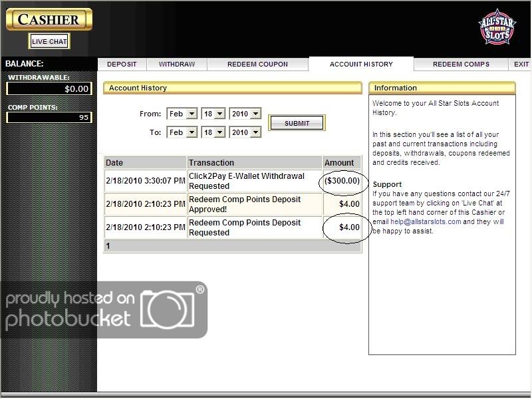Click the Exit tab

(521, 64)
